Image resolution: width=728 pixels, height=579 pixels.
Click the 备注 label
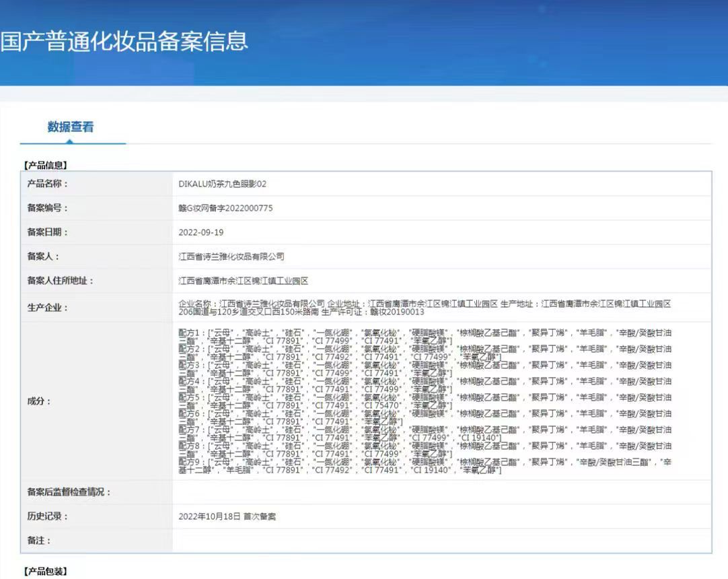38,541
